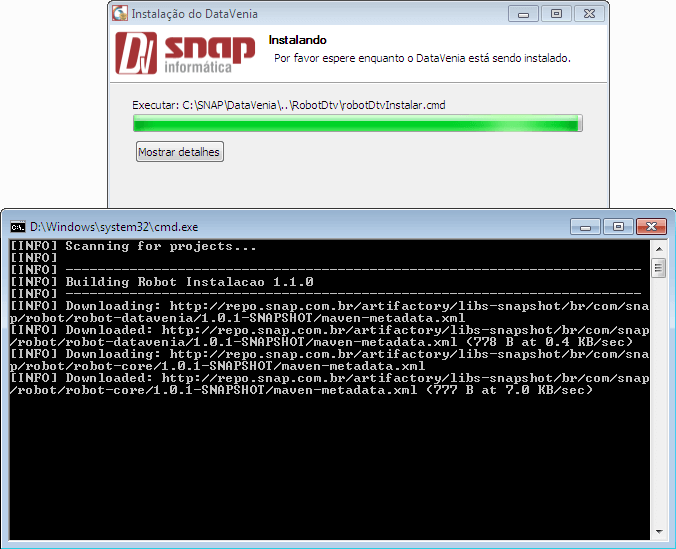This screenshot has width=676, height=549.
Task: Click the 'Scanning for projects...' console line
Action: 134,246
